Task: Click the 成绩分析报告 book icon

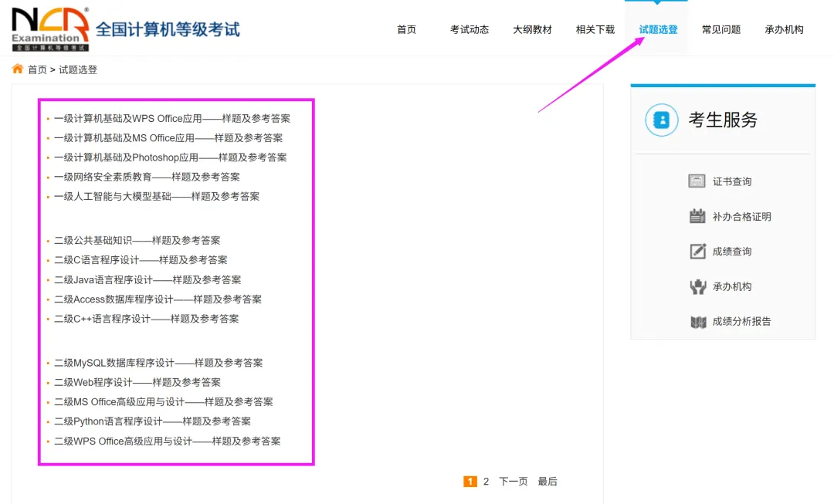Action: 698,322
